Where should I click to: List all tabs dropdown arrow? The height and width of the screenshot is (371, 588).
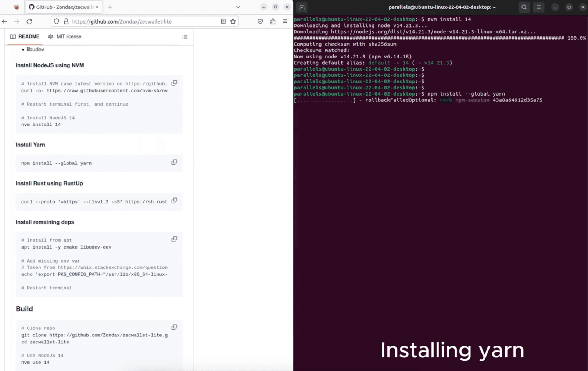[238, 7]
